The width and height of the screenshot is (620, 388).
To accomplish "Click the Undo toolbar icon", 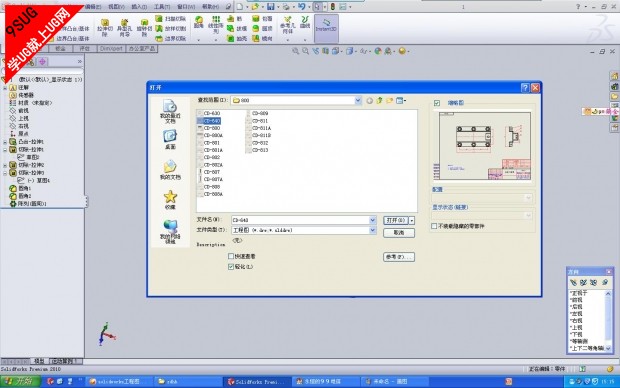I will [x=301, y=7].
